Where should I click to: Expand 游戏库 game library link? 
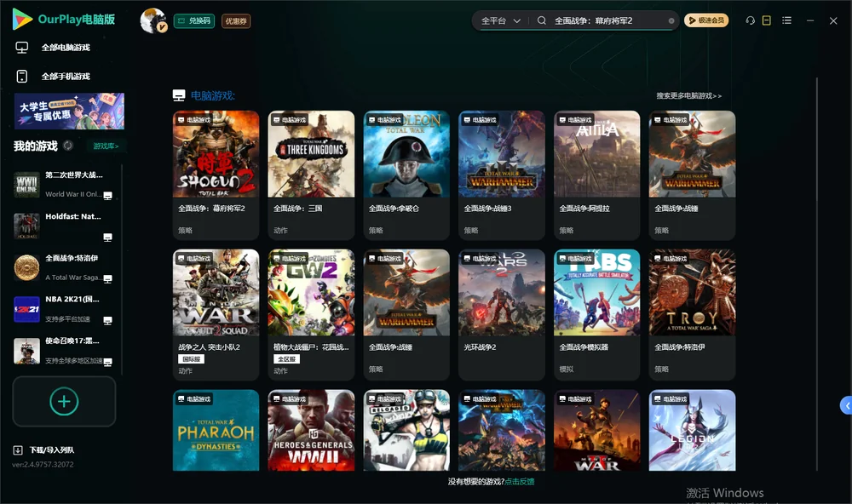pos(106,146)
